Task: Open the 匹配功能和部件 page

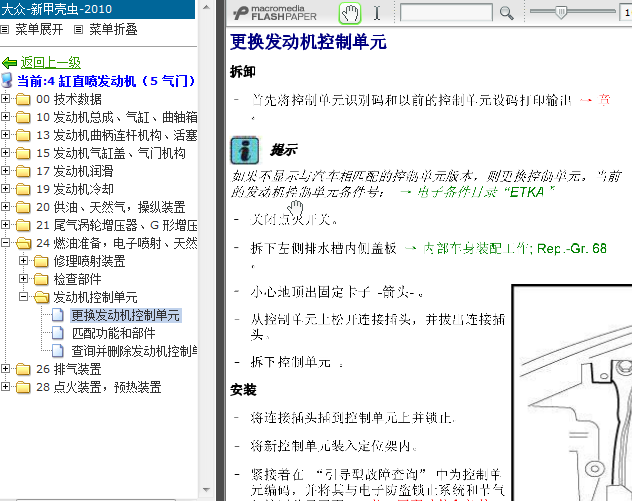Action: (113, 333)
